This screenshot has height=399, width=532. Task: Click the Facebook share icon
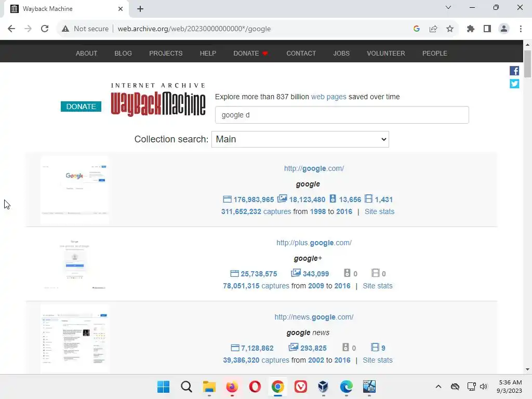514,71
